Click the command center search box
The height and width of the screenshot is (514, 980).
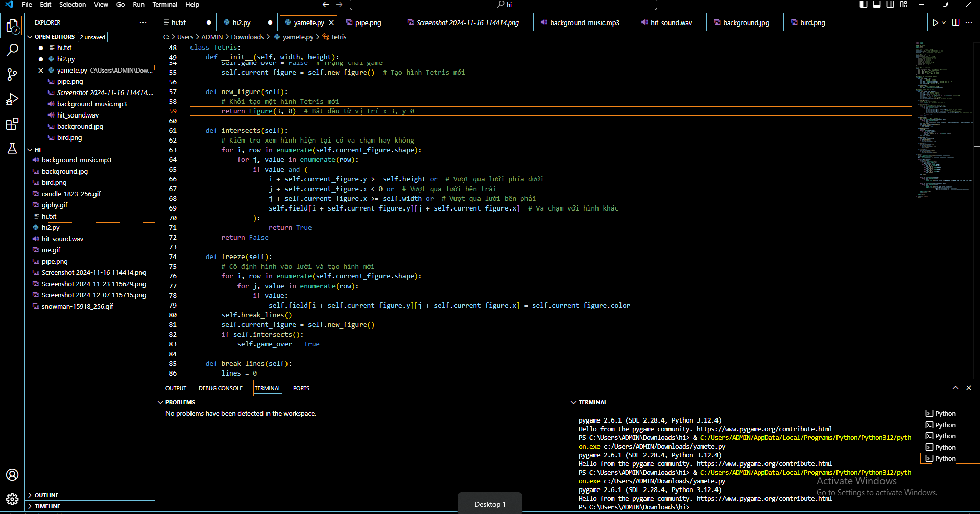tap(503, 5)
